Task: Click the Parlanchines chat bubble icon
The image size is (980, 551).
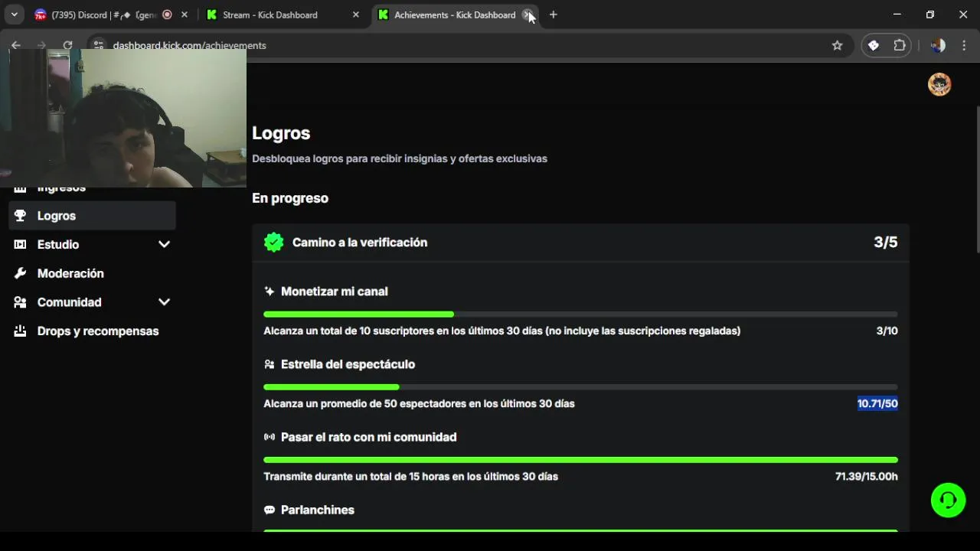Action: point(269,510)
